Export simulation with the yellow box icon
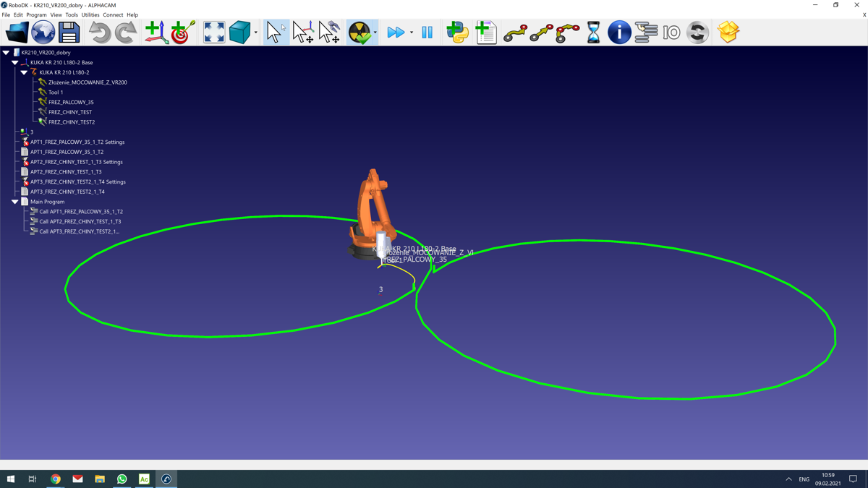 pyautogui.click(x=728, y=33)
